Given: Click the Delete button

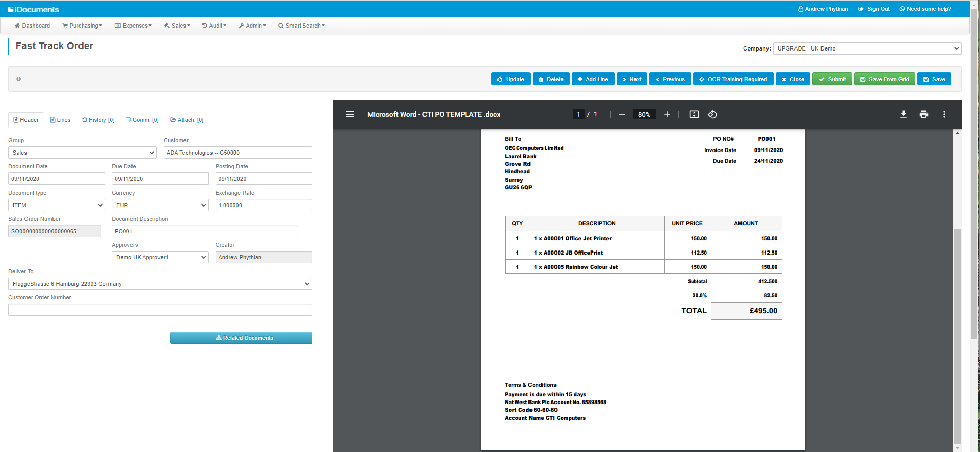Looking at the screenshot, I should (551, 79).
